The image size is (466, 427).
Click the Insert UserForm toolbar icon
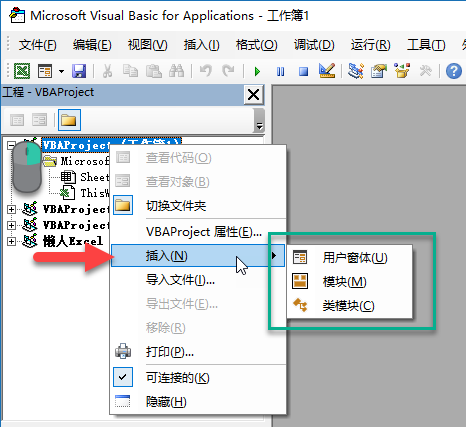pos(45,71)
